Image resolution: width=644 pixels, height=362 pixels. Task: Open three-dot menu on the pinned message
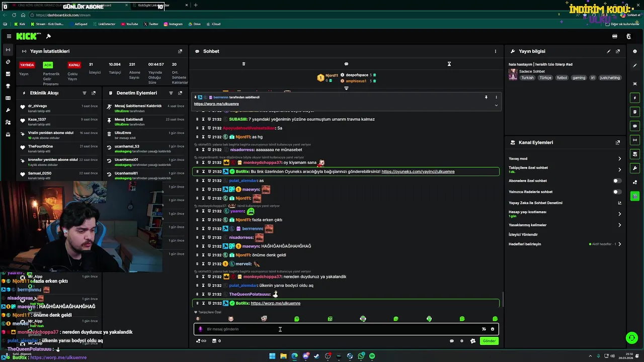[x=496, y=97]
